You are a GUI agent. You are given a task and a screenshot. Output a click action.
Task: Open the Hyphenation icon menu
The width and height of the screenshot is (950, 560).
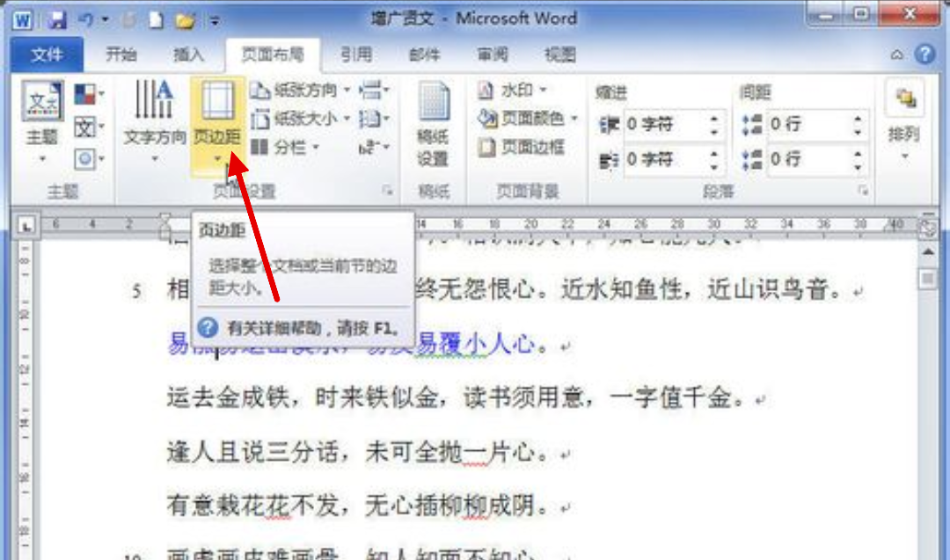click(374, 147)
